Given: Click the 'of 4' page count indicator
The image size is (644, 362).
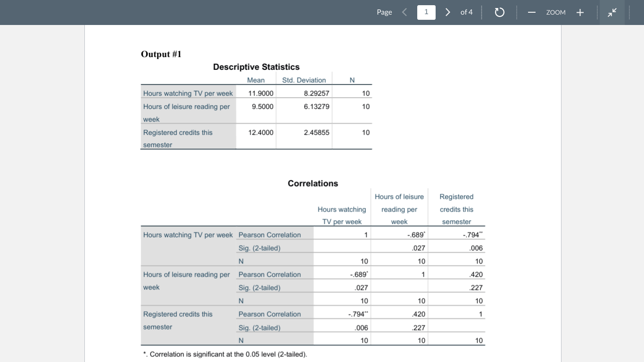Looking at the screenshot, I should pyautogui.click(x=466, y=12).
